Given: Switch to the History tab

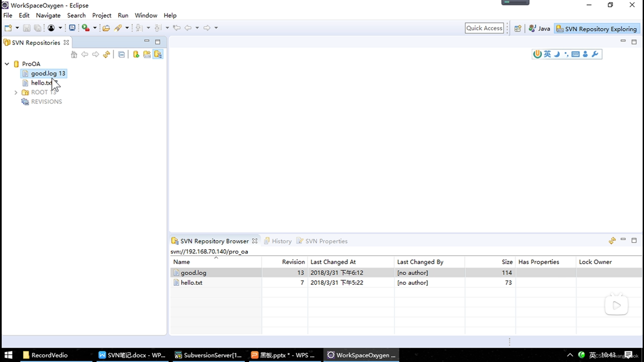Looking at the screenshot, I should (x=278, y=241).
